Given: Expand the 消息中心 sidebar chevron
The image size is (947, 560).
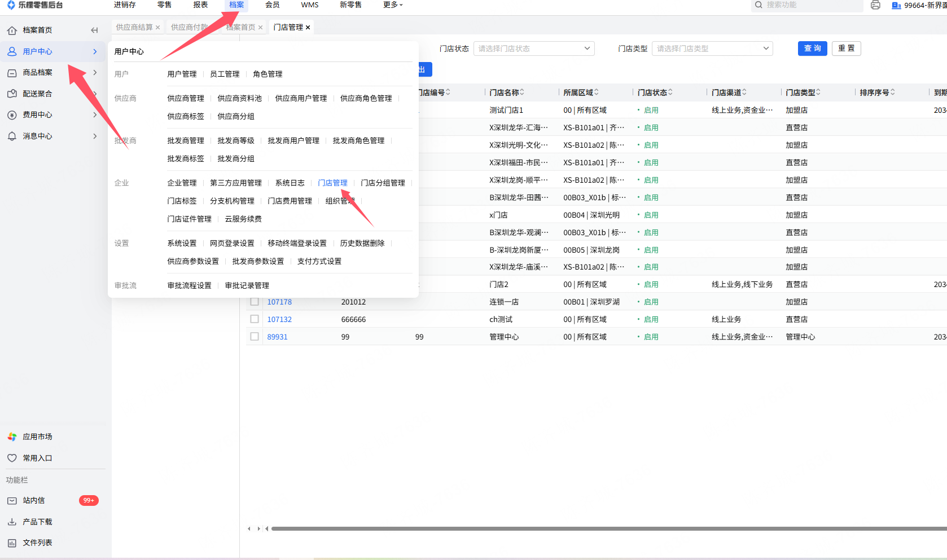Looking at the screenshot, I should pos(95,136).
